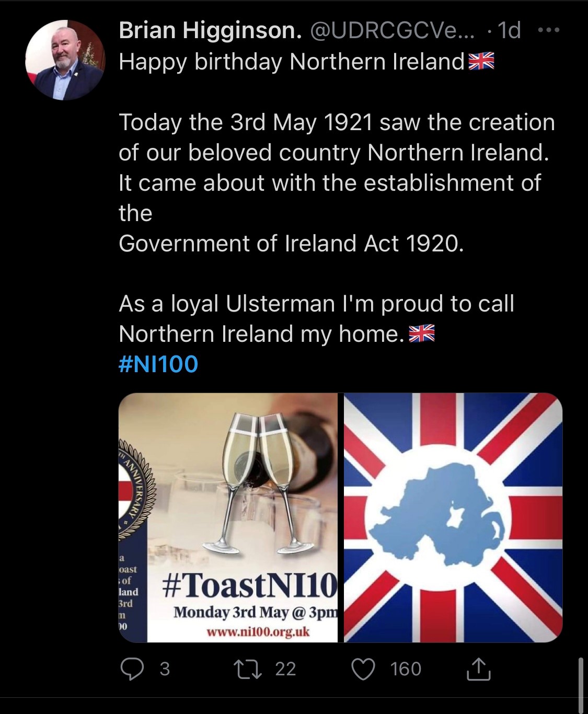Tap the flag emoji beside Happy birthday
This screenshot has height=714, width=588.
pyautogui.click(x=480, y=61)
